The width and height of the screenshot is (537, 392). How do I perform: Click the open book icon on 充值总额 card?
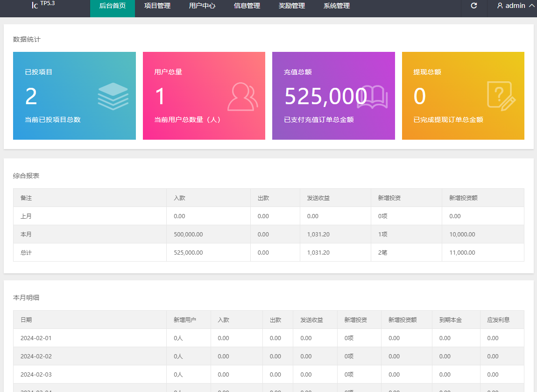click(x=372, y=97)
